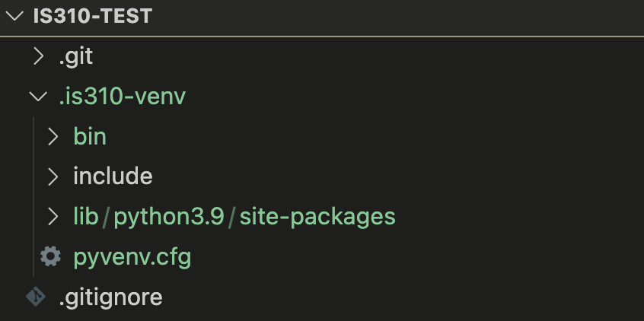Click the IS310-TEST section header title
Image resolution: width=644 pixels, height=321 pixels.
92,17
